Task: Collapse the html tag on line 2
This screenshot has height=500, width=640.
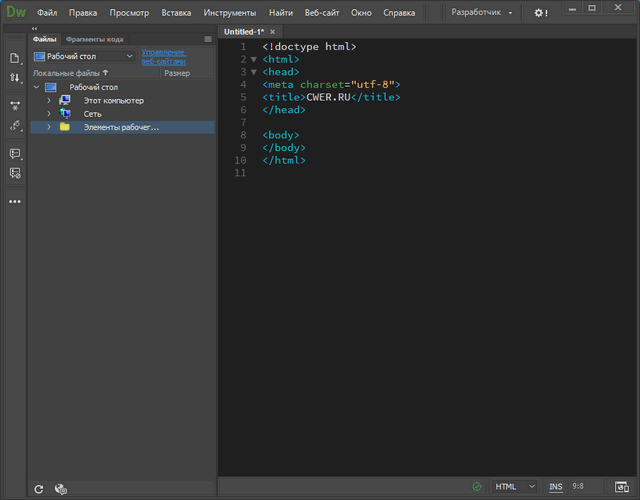Action: [253, 60]
